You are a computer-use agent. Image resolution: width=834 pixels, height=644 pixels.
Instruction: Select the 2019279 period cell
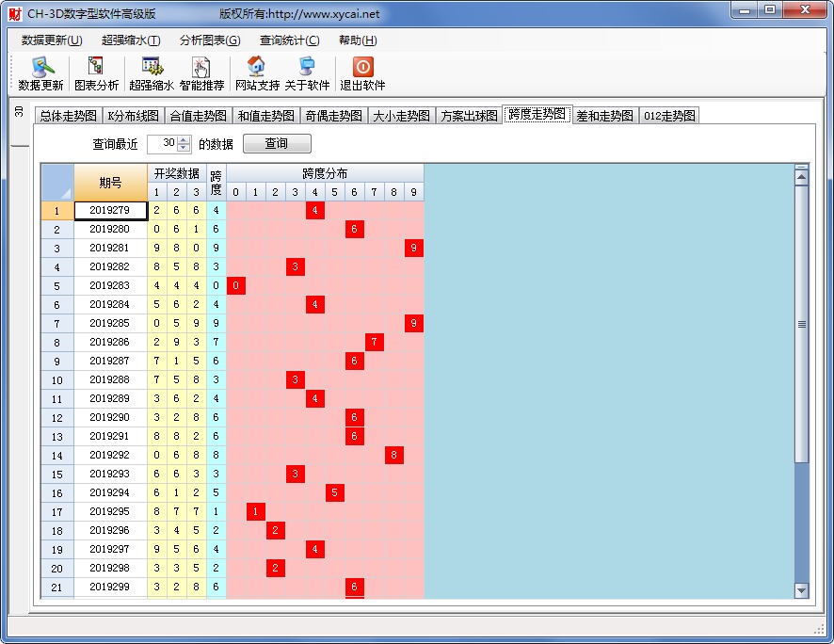point(110,211)
